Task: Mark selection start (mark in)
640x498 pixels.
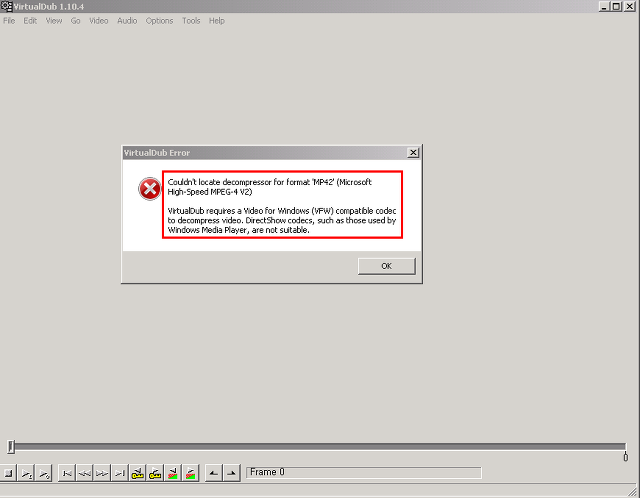Action: point(213,474)
